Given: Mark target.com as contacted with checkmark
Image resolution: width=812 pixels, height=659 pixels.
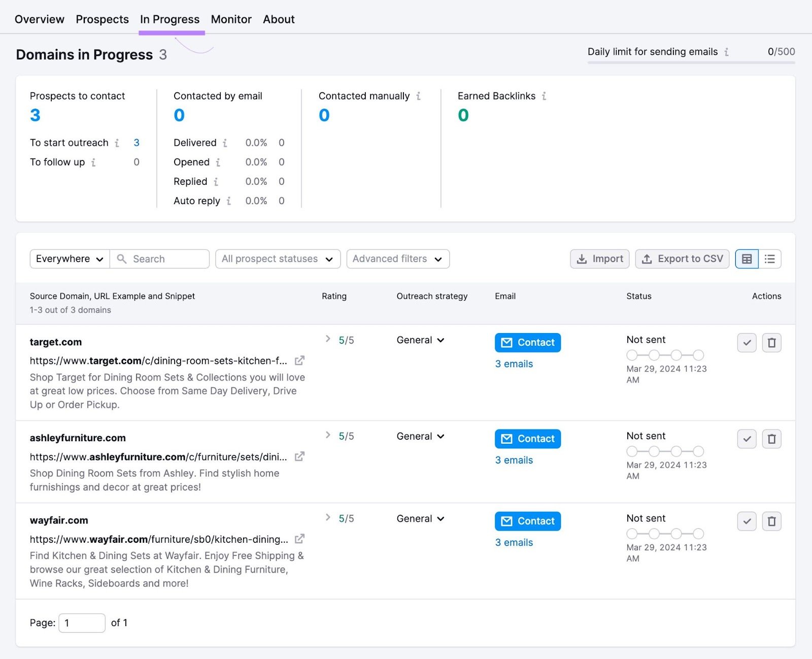Looking at the screenshot, I should point(746,343).
